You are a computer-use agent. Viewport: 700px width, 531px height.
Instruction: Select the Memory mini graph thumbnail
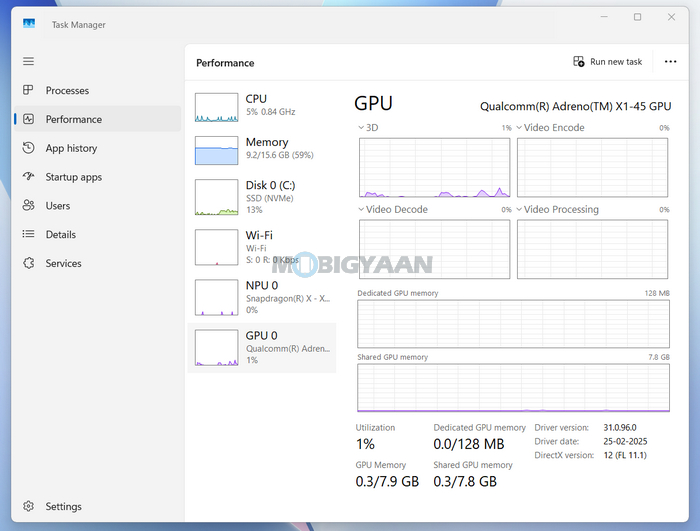click(217, 151)
